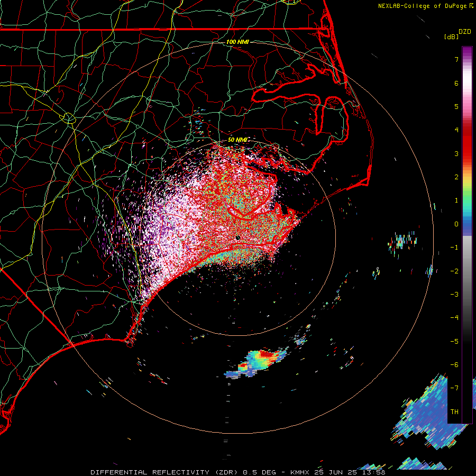Viewport: 476px width, 476px height.
Task: Click the 7 value on the color scale
Action: [x=456, y=59]
